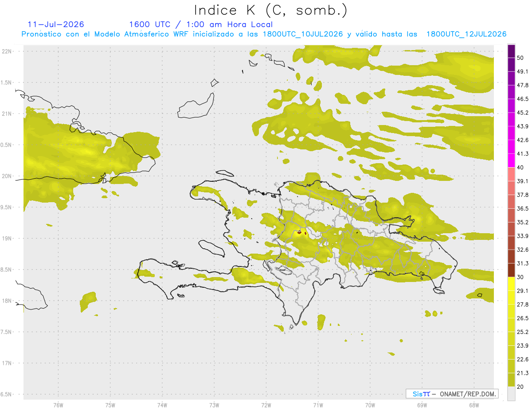The height and width of the screenshot is (411, 532).
Task: Click the "73W" longitude label
Action: [x=214, y=405]
